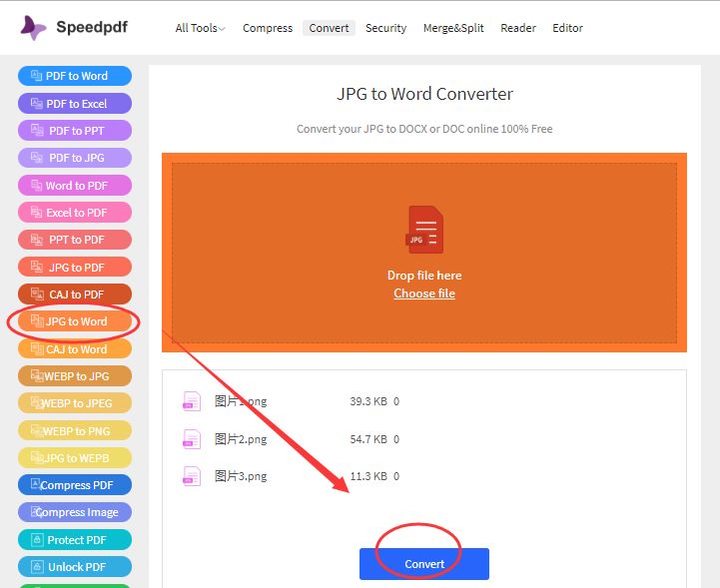720x588 pixels.
Task: Click the 11.3 KB file size
Action: pos(368,476)
